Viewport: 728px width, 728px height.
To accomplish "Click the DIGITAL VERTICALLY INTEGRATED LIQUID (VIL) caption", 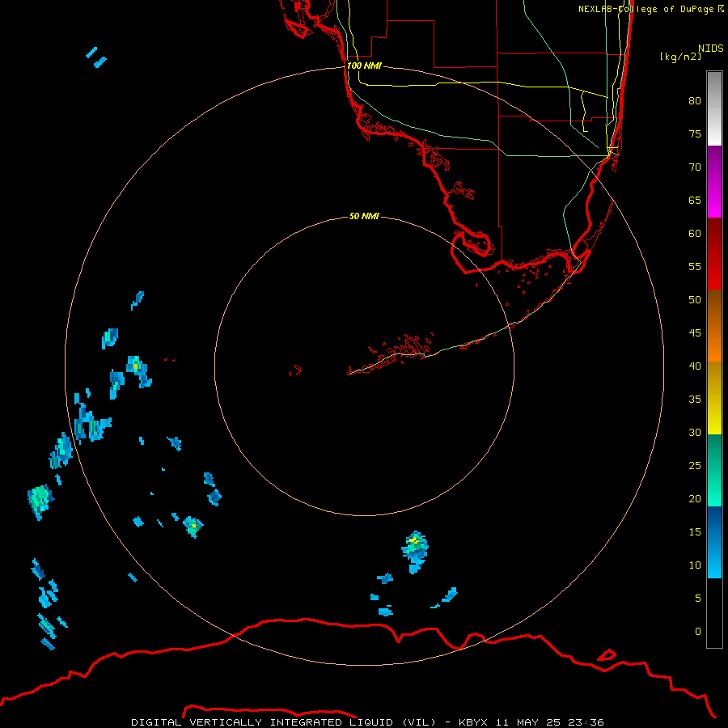I will [x=284, y=722].
